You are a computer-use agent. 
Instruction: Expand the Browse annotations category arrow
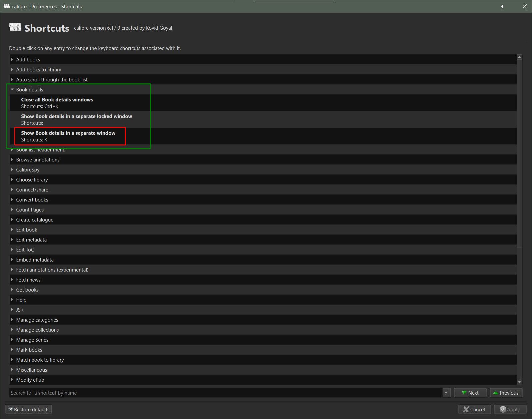coord(12,159)
